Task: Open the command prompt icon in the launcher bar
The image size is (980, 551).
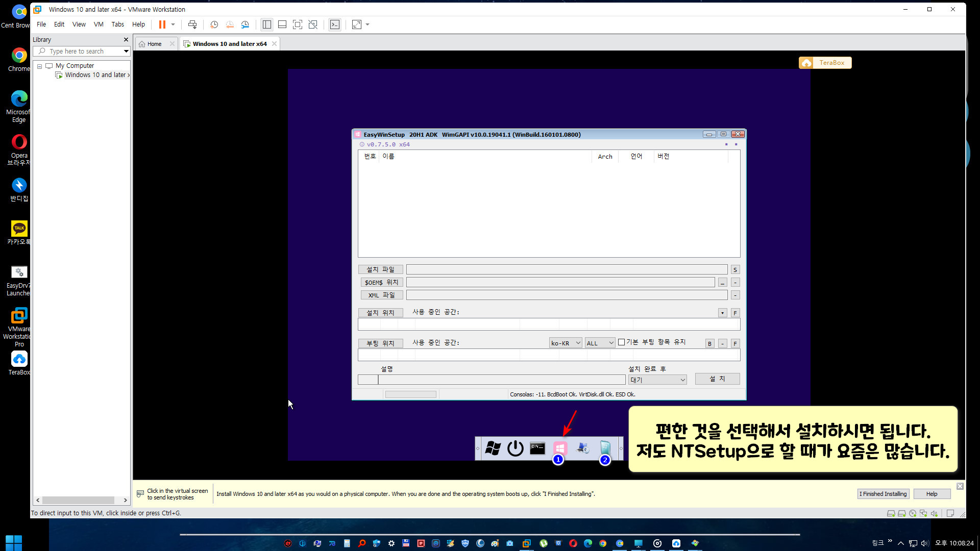Action: [537, 448]
